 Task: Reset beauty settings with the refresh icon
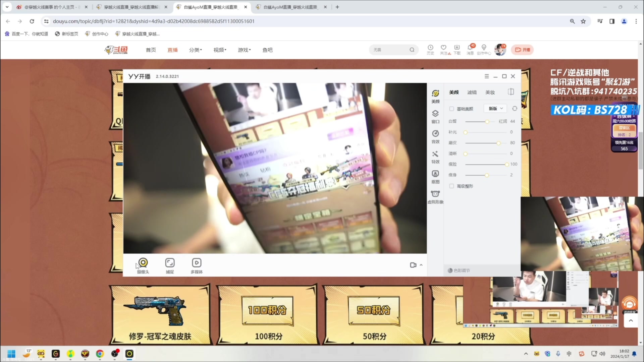(x=515, y=108)
